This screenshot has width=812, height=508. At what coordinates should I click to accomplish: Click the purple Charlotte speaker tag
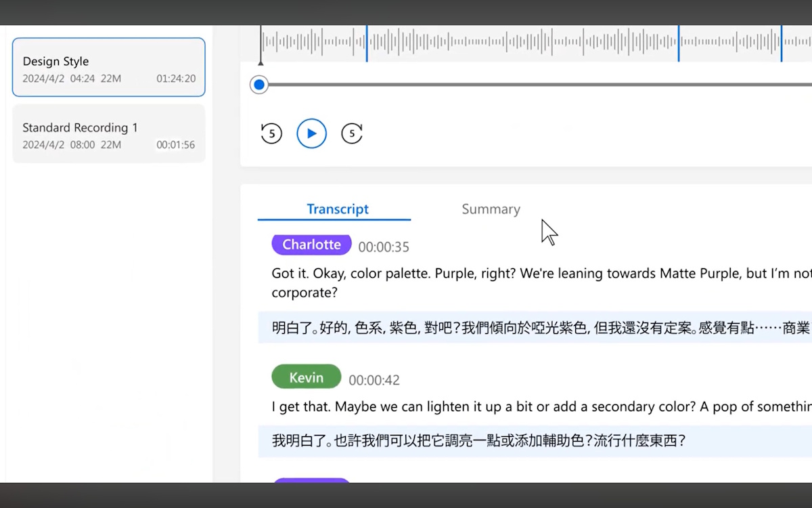tap(311, 245)
